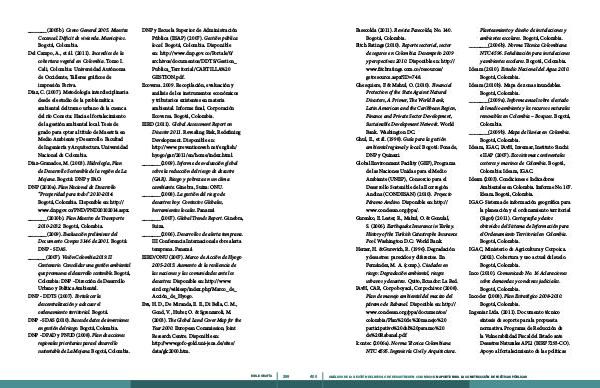The width and height of the screenshot is (600, 388).
Task: Select the Ideam Estudio Nacional del Agua entry
Action: pos(519,73)
